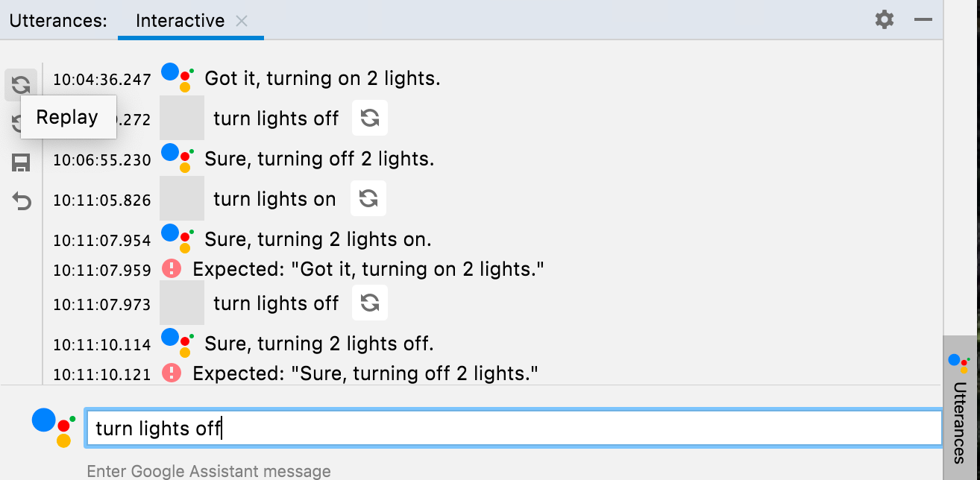This screenshot has width=980, height=480.
Task: Replay the second "turn lights off" utterance
Action: [370, 303]
